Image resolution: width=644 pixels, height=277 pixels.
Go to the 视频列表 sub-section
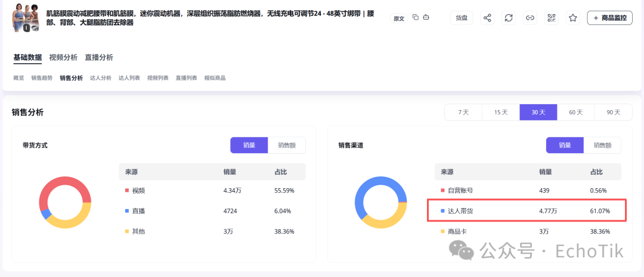(157, 78)
